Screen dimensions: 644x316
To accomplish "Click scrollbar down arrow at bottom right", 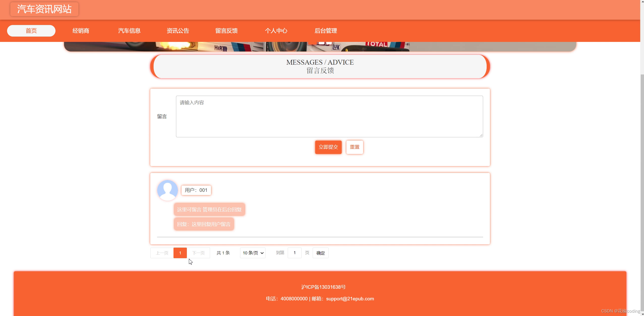I will click(642, 314).
